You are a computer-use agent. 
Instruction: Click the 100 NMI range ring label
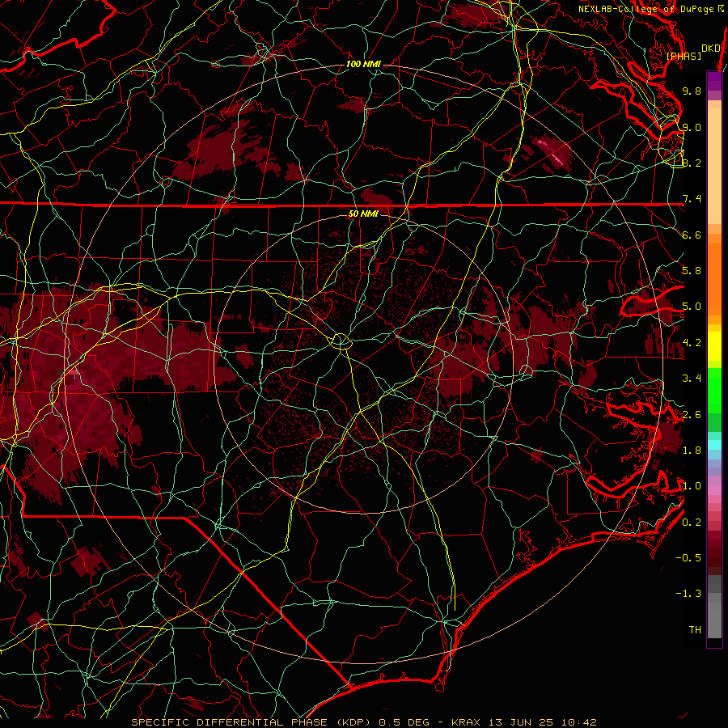click(363, 64)
